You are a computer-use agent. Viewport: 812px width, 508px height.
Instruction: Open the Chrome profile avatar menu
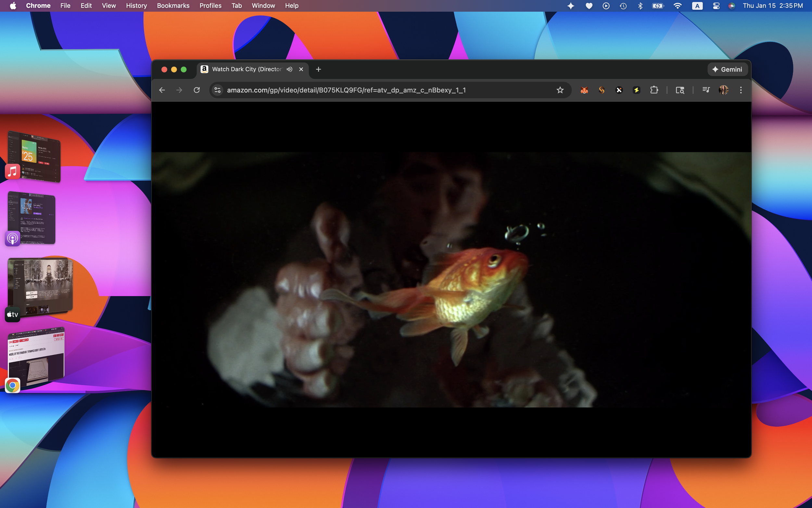click(723, 90)
